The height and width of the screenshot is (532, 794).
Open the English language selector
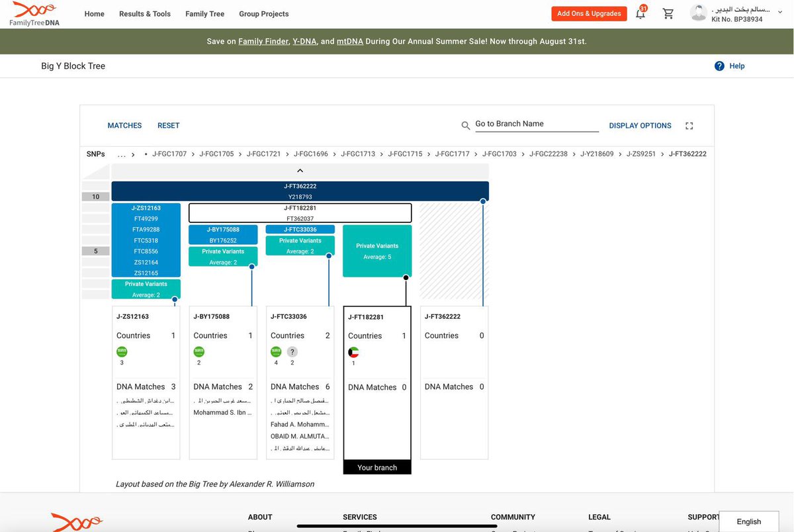click(x=749, y=521)
